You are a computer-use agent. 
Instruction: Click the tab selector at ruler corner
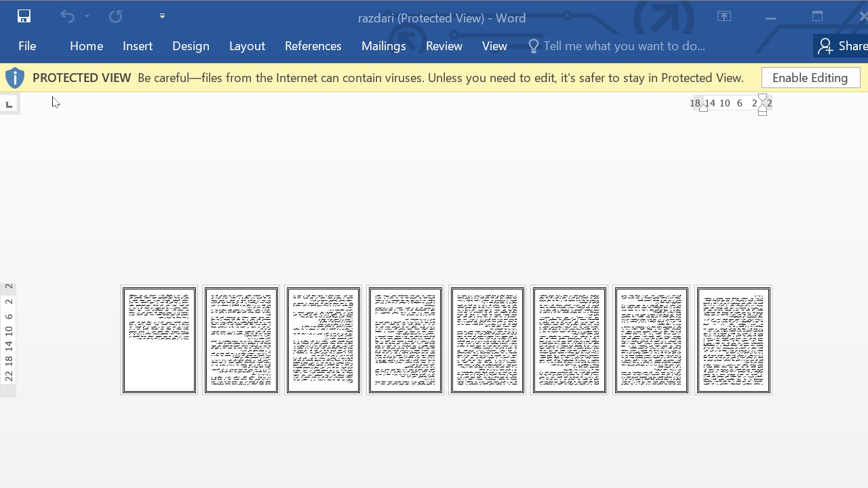(9, 104)
